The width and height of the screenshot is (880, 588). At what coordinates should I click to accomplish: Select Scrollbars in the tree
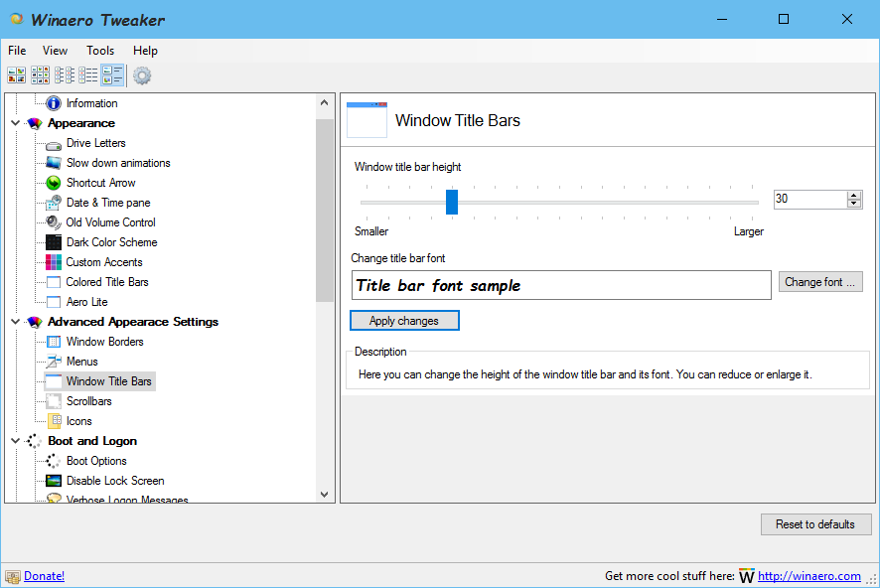tap(88, 401)
